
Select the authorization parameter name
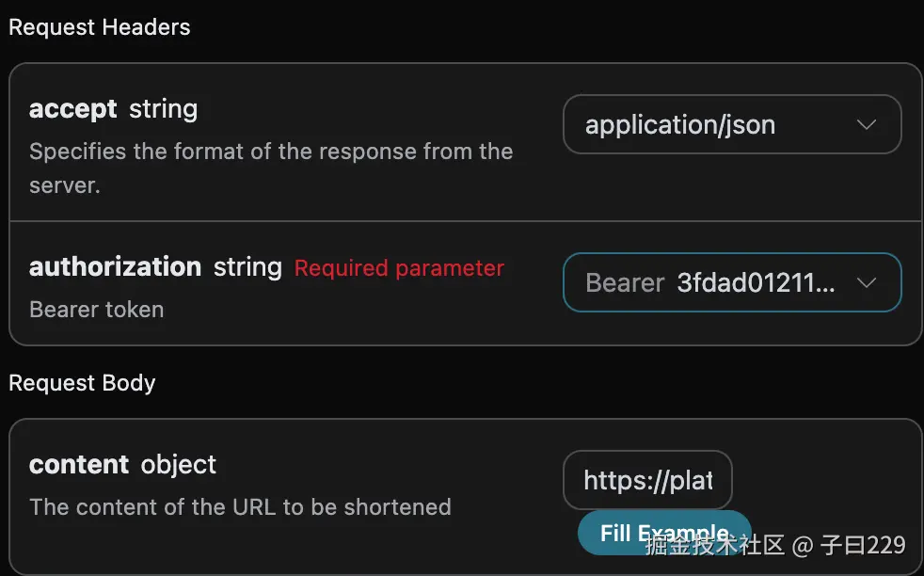115,267
